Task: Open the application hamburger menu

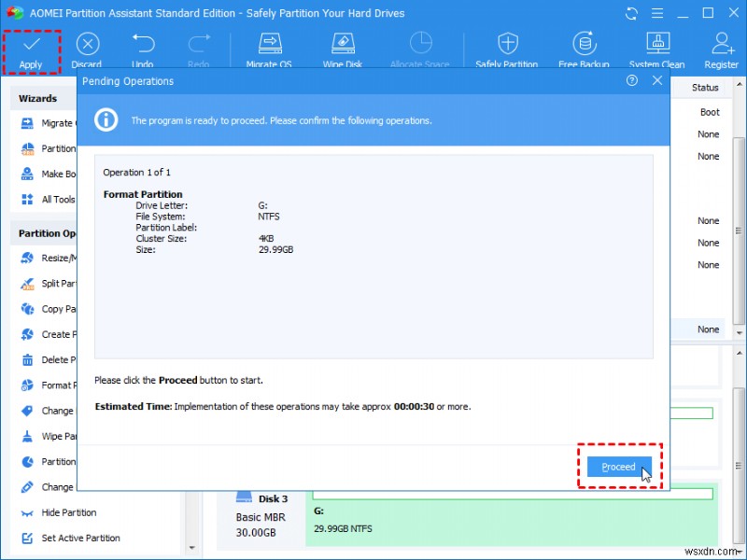Action: (x=657, y=13)
